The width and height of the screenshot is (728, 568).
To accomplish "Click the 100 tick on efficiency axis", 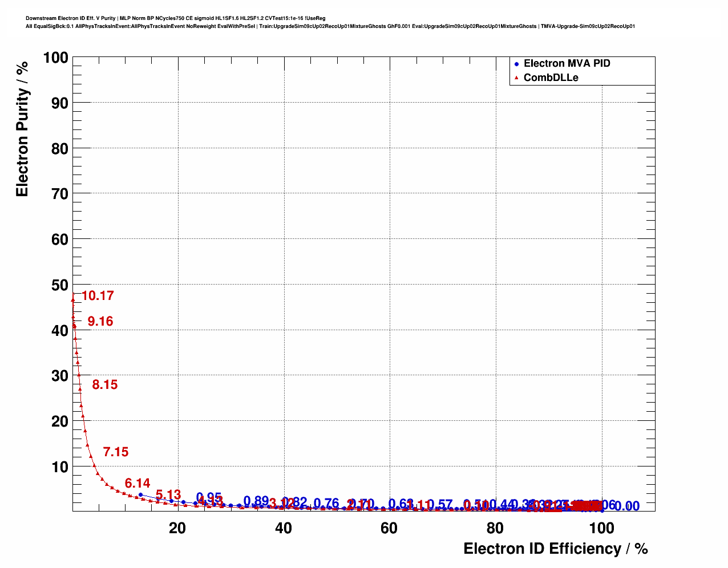I will [601, 528].
